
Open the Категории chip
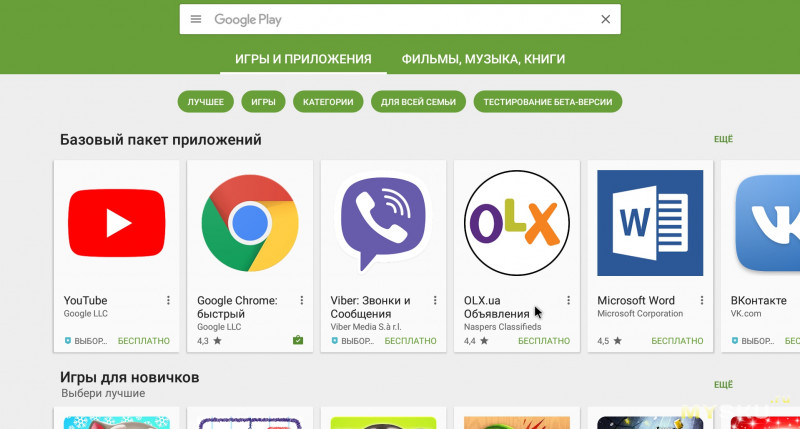pyautogui.click(x=328, y=101)
